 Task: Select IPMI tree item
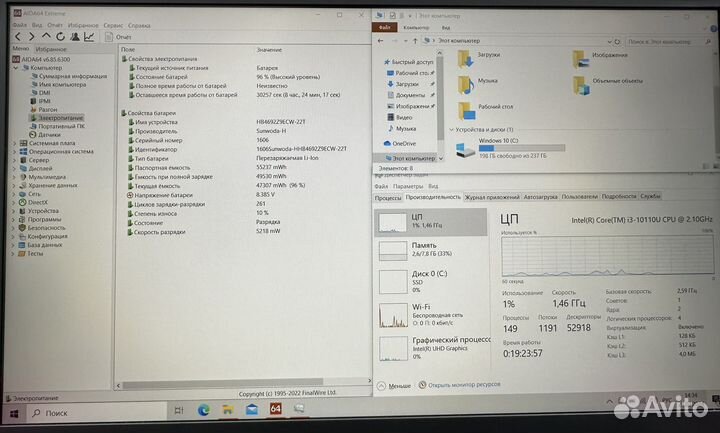point(40,101)
